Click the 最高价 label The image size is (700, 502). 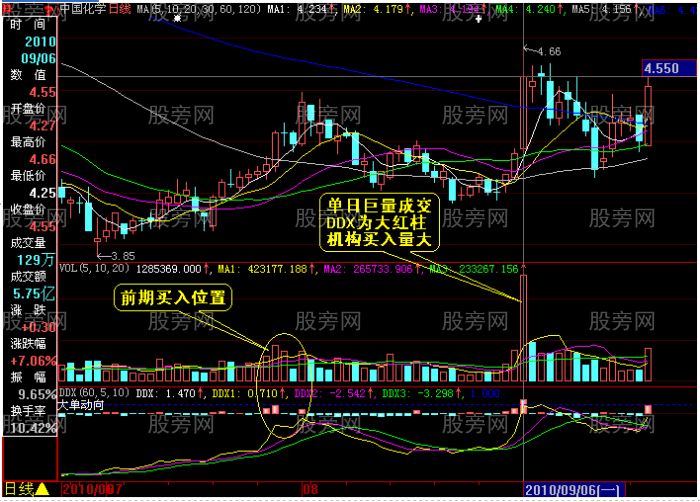click(x=28, y=142)
